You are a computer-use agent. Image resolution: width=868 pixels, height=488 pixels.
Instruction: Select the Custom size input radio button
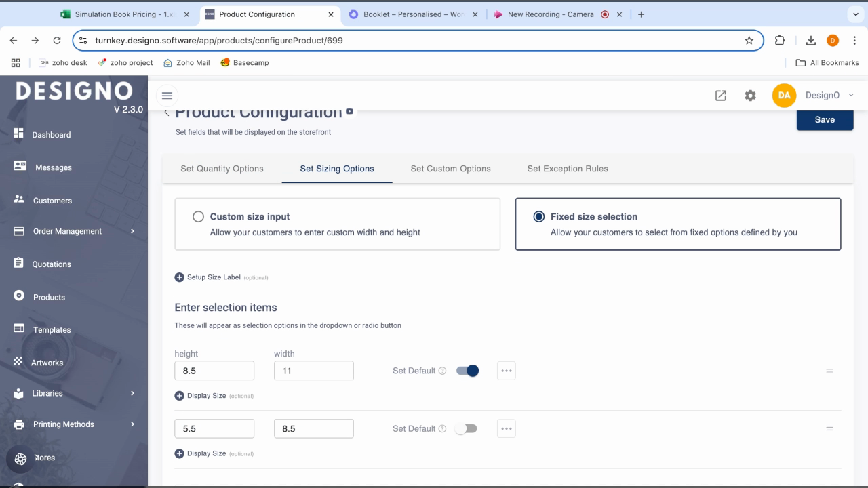pyautogui.click(x=198, y=217)
